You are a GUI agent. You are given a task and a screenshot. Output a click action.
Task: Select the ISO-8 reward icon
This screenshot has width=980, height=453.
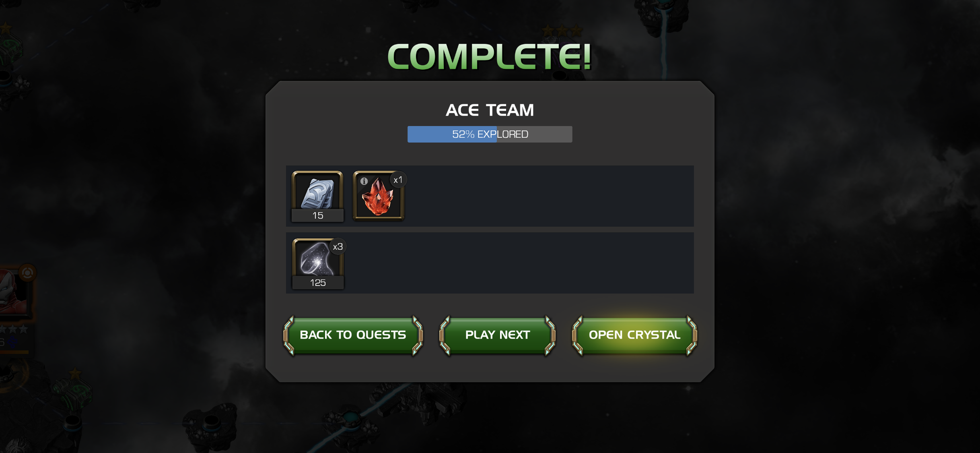click(317, 263)
